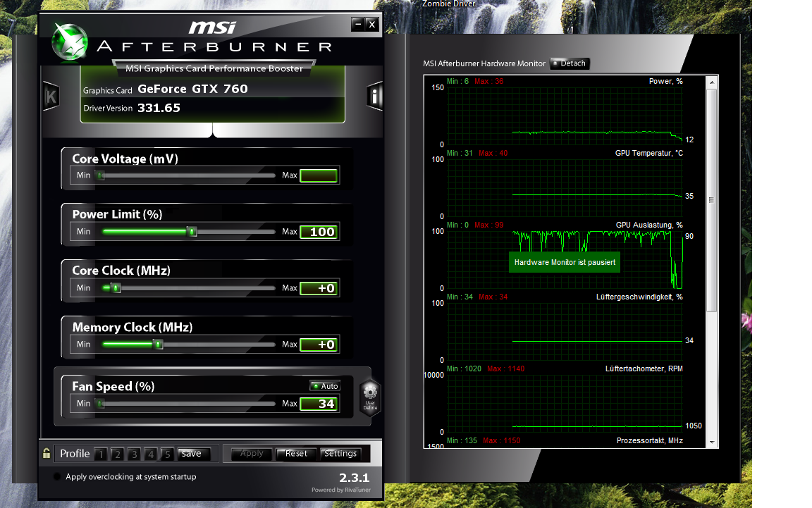Click the Core Clock slider handle

(116, 288)
